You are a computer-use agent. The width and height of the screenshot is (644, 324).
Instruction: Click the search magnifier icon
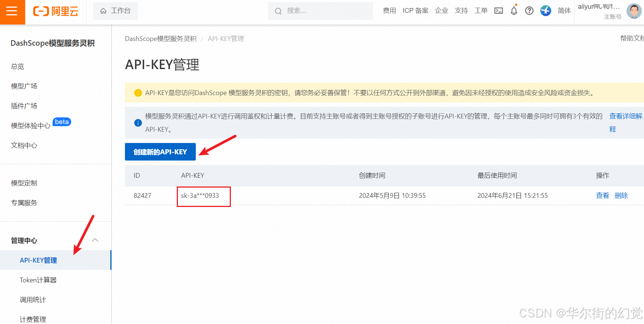pos(278,11)
